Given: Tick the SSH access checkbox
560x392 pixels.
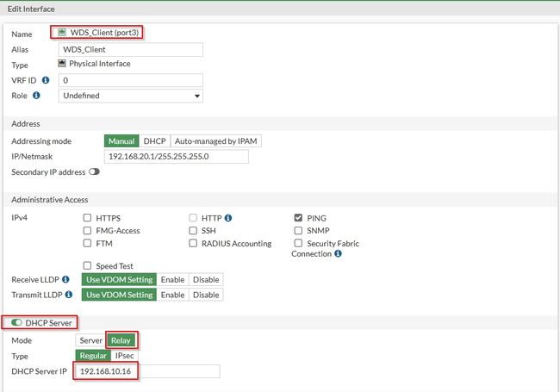Looking at the screenshot, I should (194, 231).
